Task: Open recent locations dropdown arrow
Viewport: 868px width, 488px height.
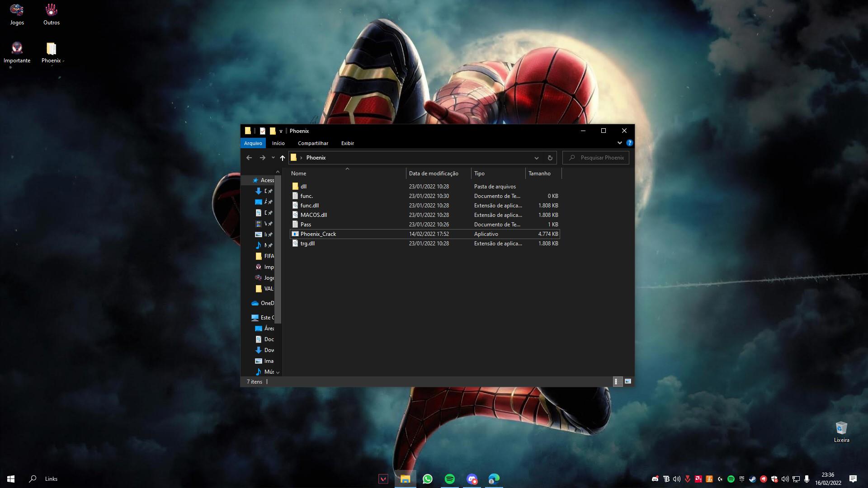Action: tap(273, 158)
